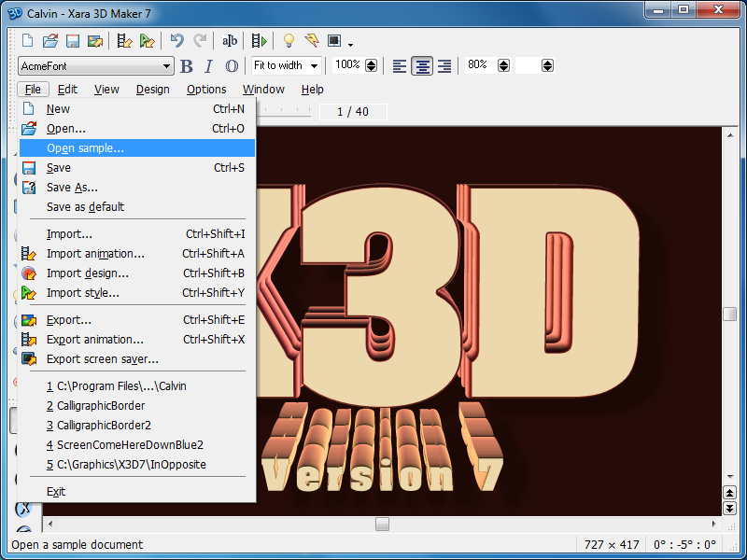The height and width of the screenshot is (560, 747).
Task: Click the horizontal scrollbar thumb
Action: [382, 524]
